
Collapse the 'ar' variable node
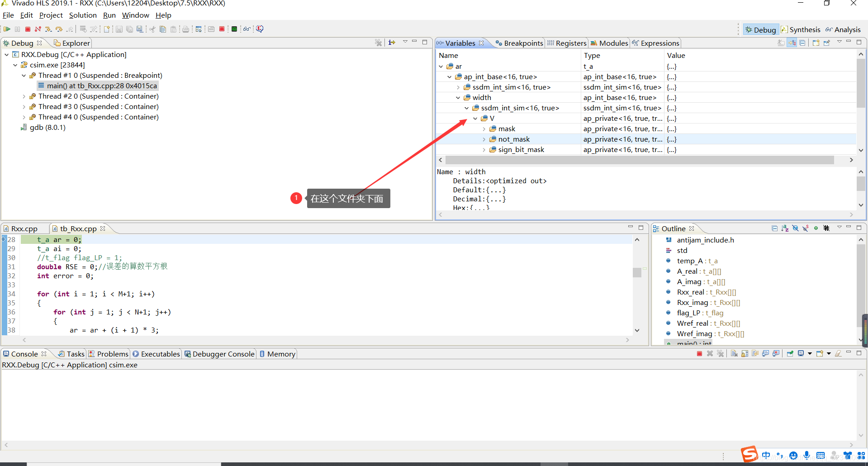pos(441,67)
